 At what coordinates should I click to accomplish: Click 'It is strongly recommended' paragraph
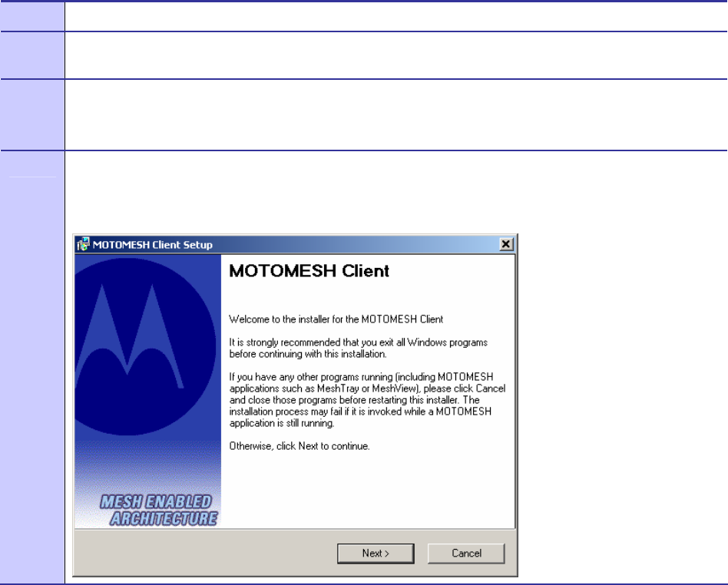point(359,349)
